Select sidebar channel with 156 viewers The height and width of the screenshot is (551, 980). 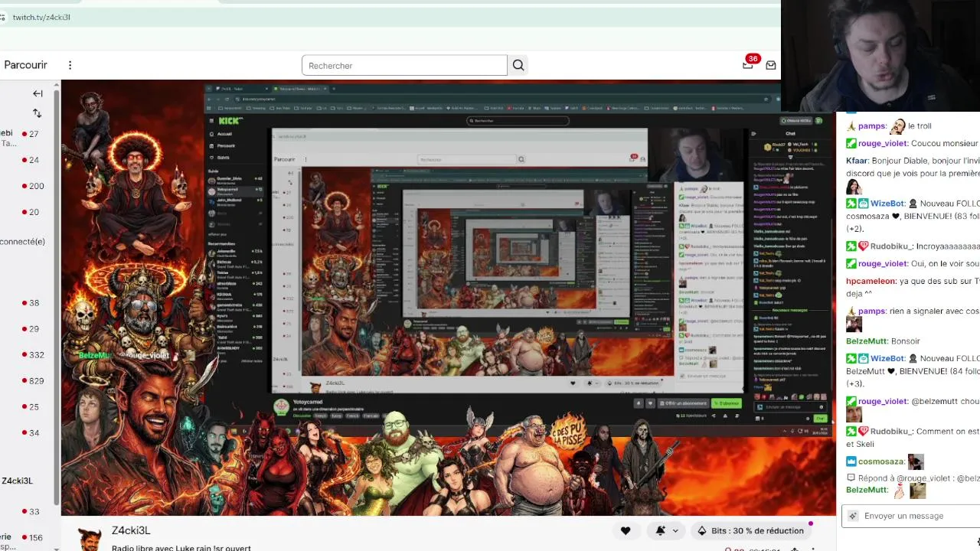(x=32, y=538)
